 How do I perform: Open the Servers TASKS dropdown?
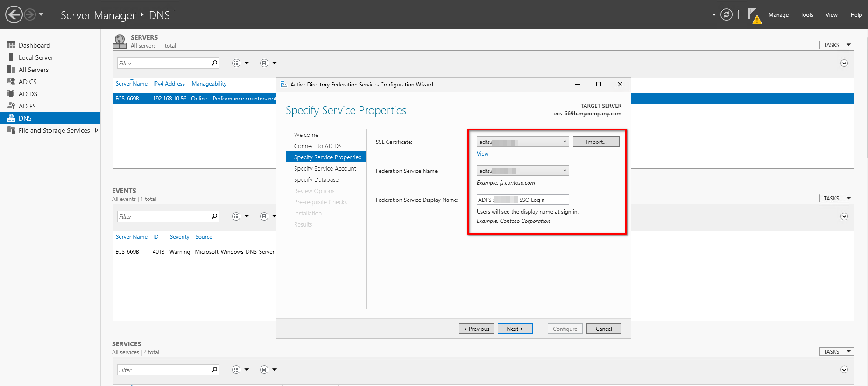click(836, 45)
